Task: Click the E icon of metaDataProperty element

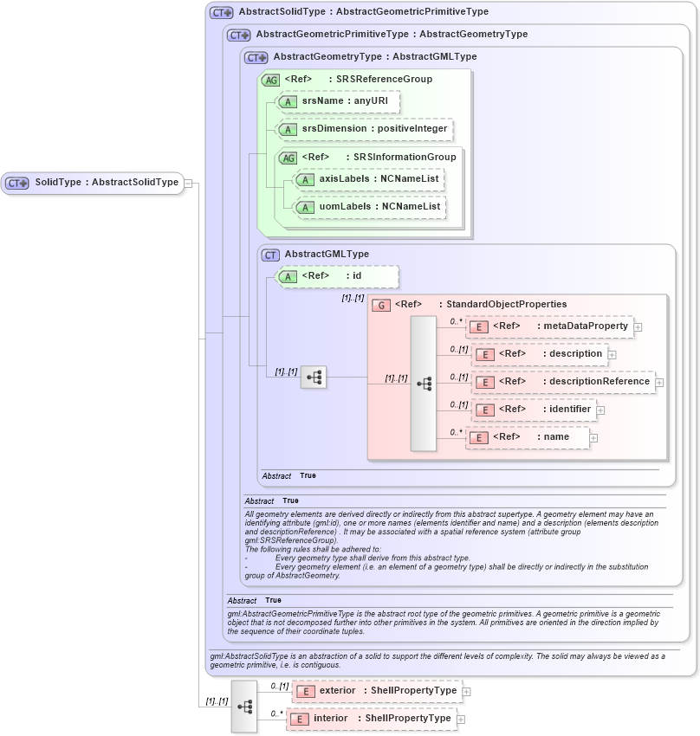Action: point(478,327)
